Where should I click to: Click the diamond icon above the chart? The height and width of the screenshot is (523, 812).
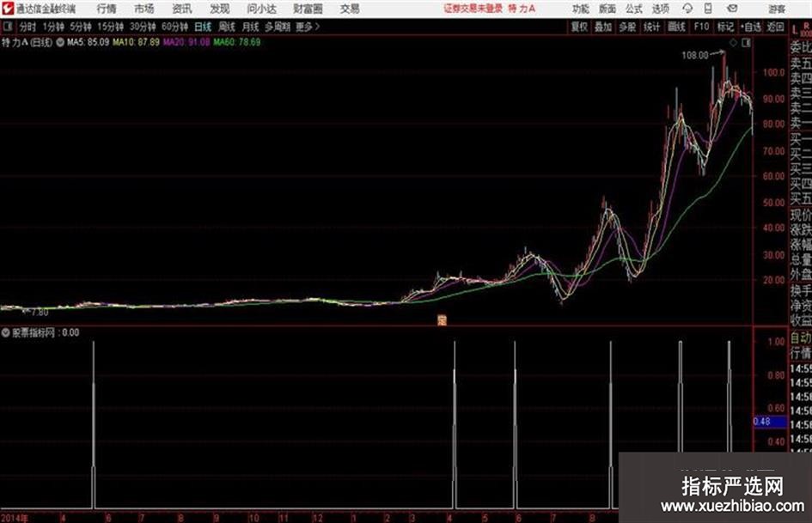pos(733,43)
